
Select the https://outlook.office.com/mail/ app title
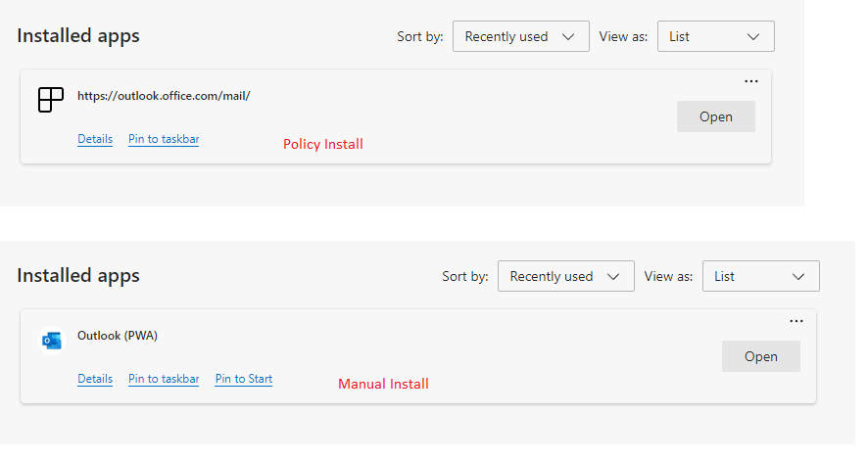(x=164, y=96)
